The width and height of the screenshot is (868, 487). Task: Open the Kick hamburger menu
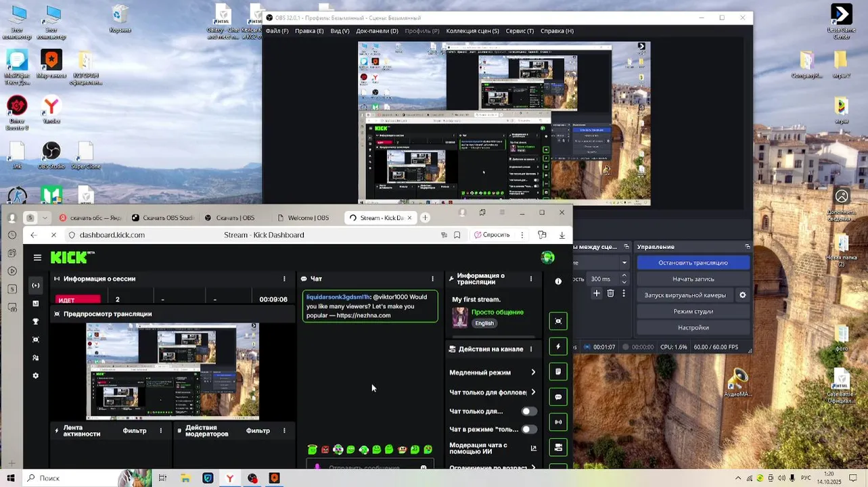37,258
